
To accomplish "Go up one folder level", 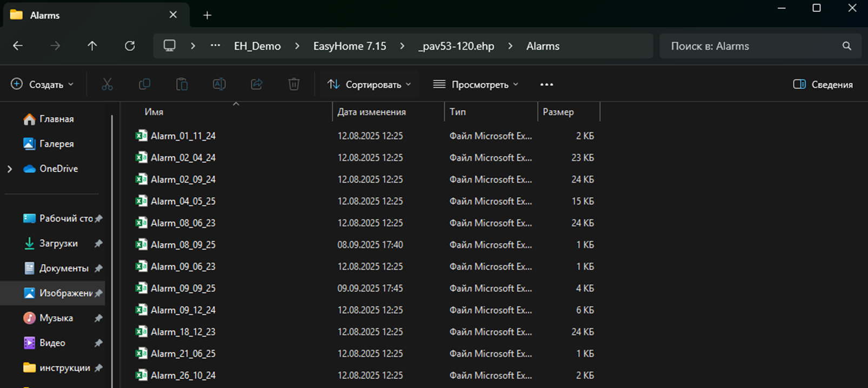I will point(92,46).
